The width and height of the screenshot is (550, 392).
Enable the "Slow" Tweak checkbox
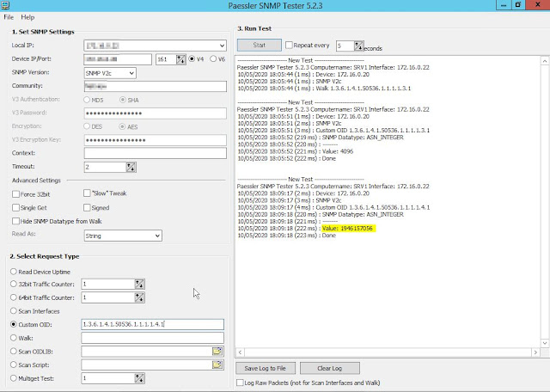[x=87, y=193]
